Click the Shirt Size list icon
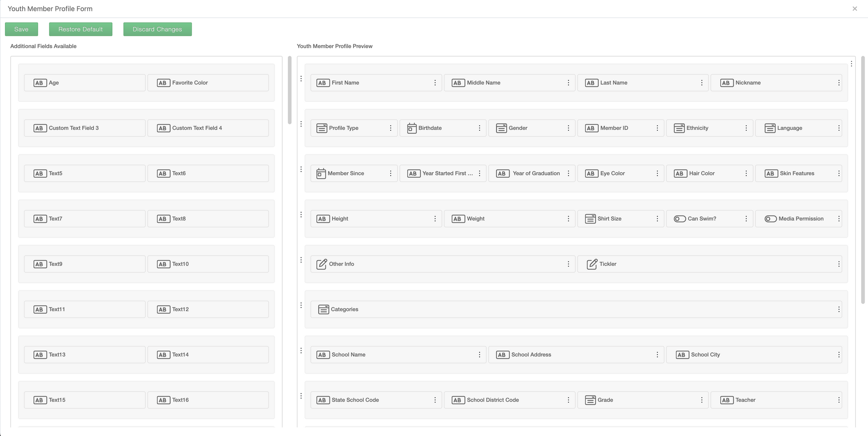This screenshot has width=868, height=436. (590, 218)
